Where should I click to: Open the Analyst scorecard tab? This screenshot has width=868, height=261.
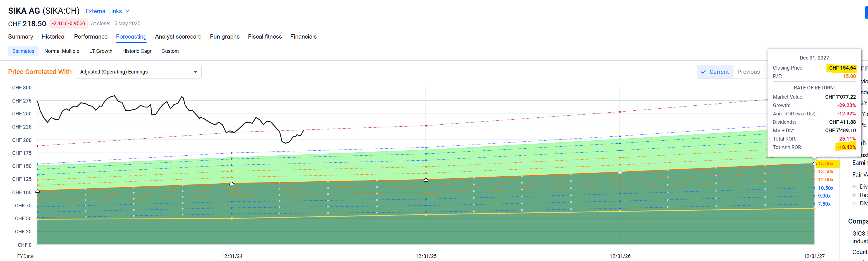tap(178, 36)
